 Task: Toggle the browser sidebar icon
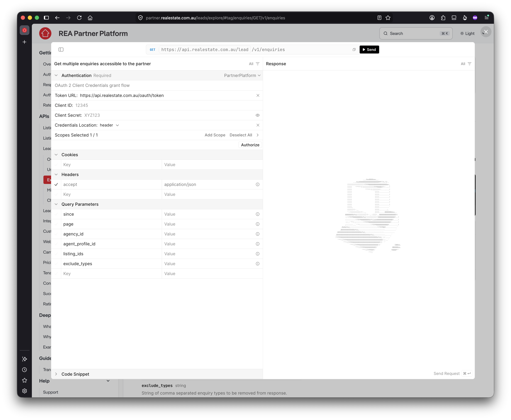tap(46, 18)
